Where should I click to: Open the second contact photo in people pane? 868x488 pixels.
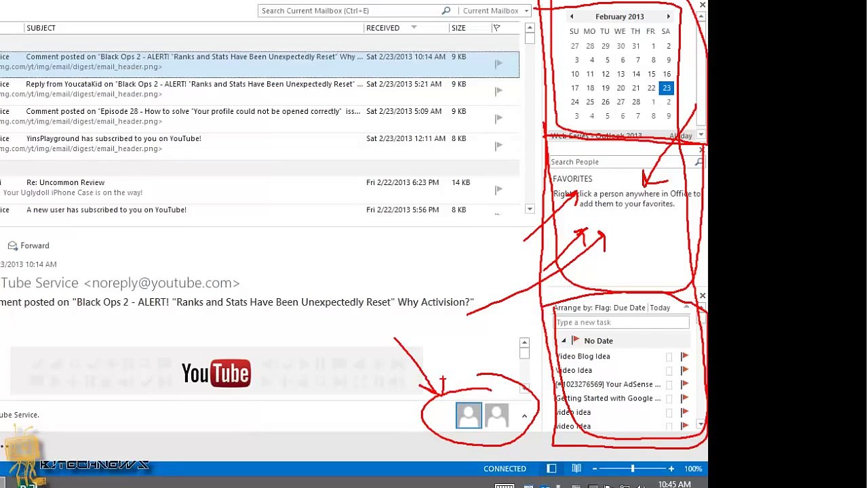coord(496,415)
